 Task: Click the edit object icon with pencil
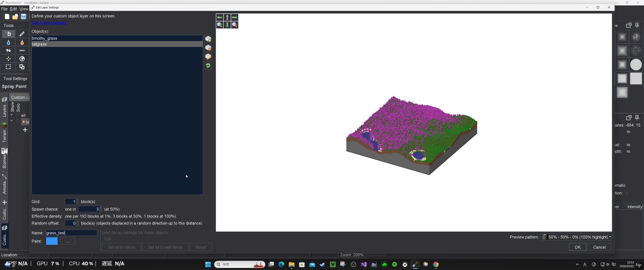(x=208, y=57)
